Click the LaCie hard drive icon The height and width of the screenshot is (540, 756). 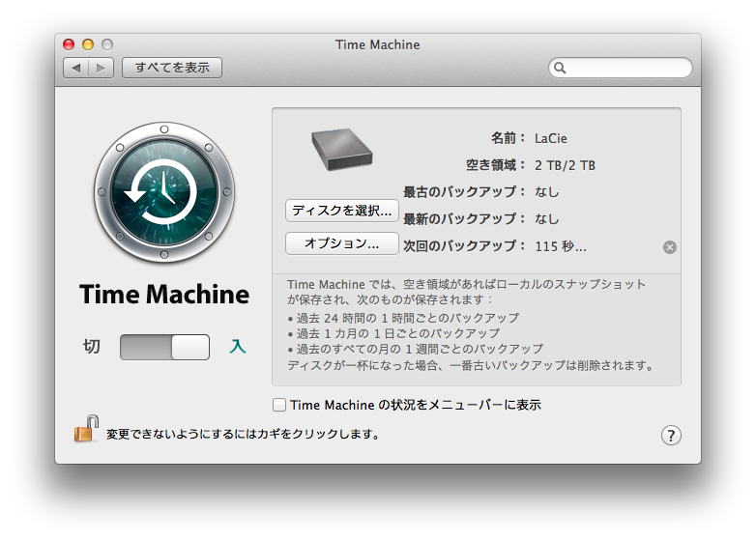point(342,150)
